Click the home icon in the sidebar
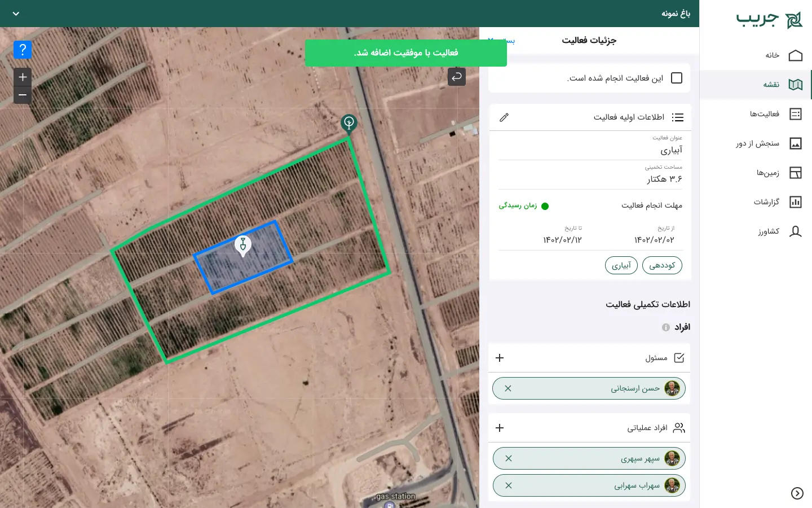The width and height of the screenshot is (812, 508). pyautogui.click(x=796, y=55)
